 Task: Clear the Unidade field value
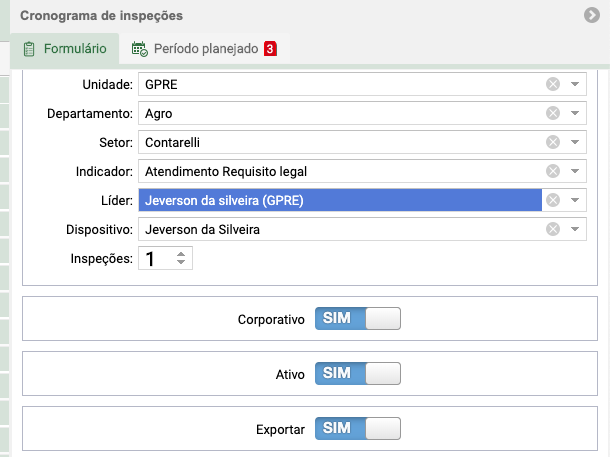(552, 84)
